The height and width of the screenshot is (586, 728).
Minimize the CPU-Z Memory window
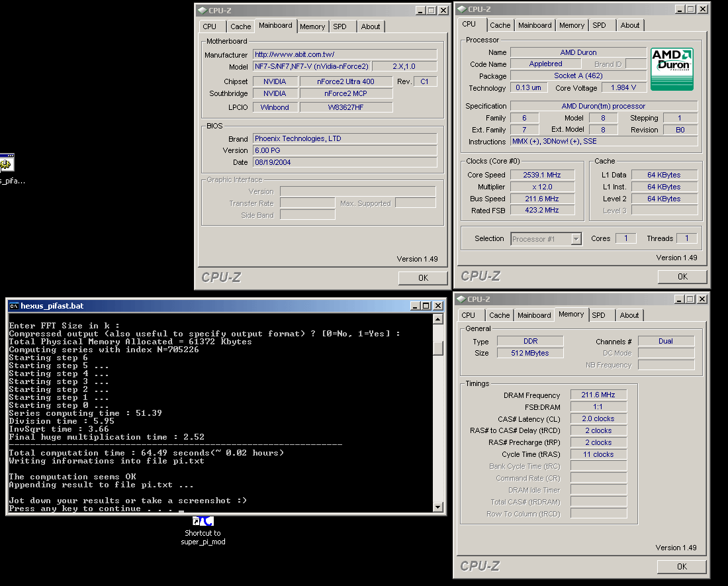coord(679,299)
